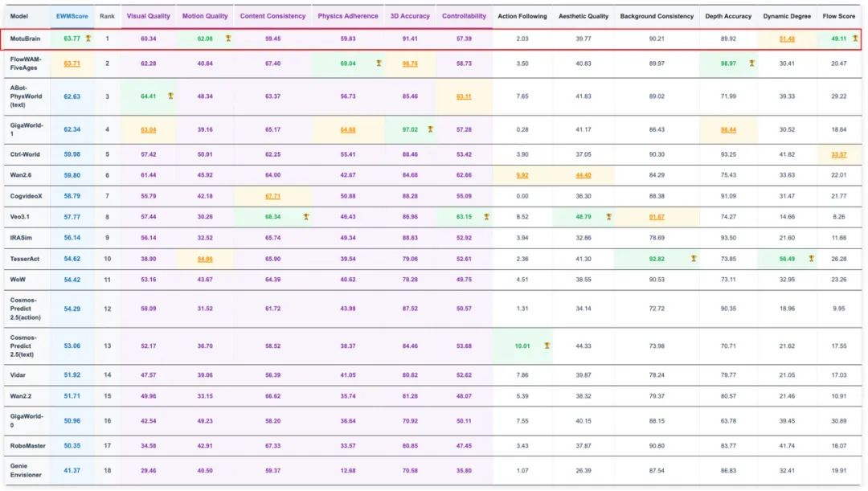Click the Background Consistency column header
Image resolution: width=868 pixels, height=491 pixels.
[657, 16]
